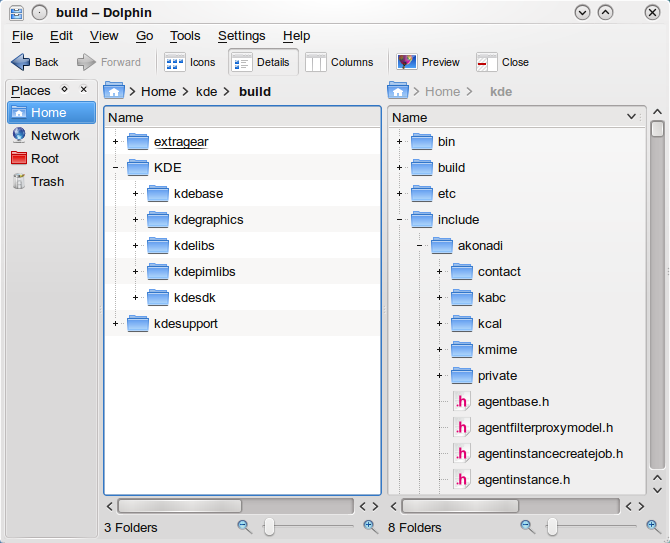The image size is (670, 543).
Task: Click home icon in right pane breadcrumb
Action: [x=398, y=91]
